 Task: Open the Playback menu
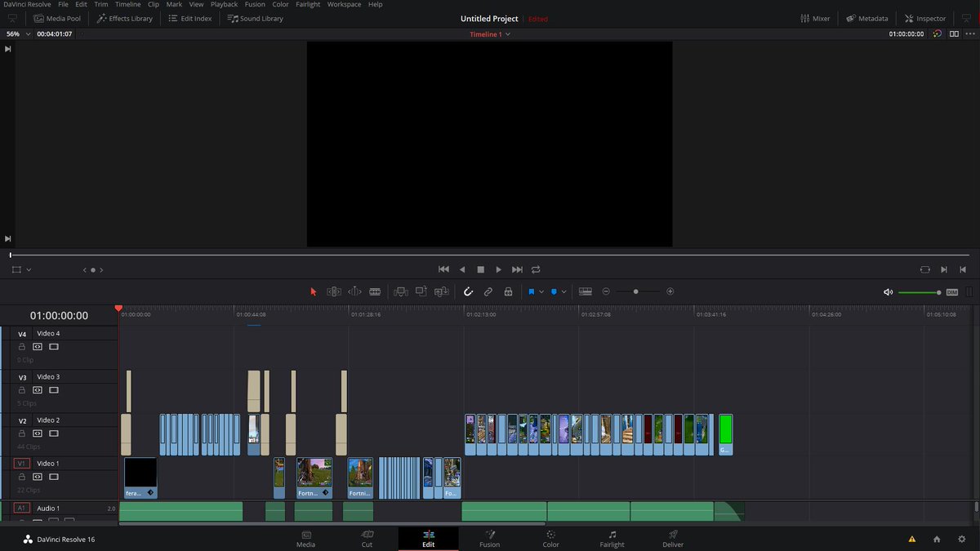(x=224, y=4)
